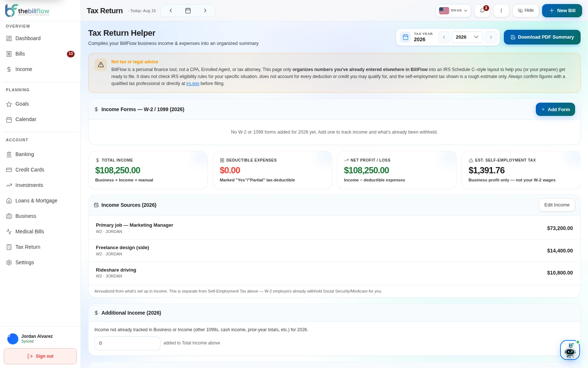The height and width of the screenshot is (368, 588).
Task: Click the Net Profit / Loss card heading
Action: (x=370, y=160)
